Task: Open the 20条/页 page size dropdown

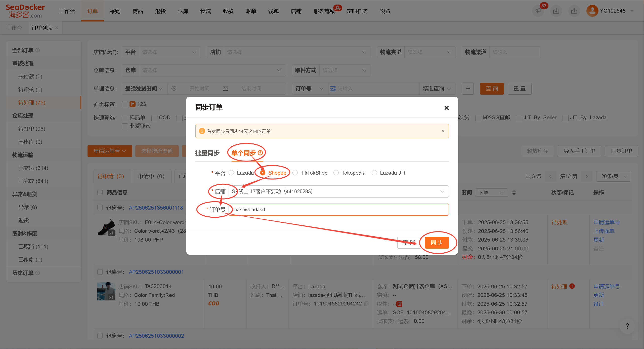Action: tap(613, 176)
